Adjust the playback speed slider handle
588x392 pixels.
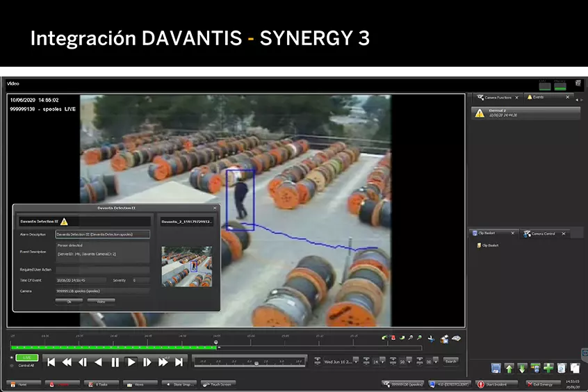[256, 363]
